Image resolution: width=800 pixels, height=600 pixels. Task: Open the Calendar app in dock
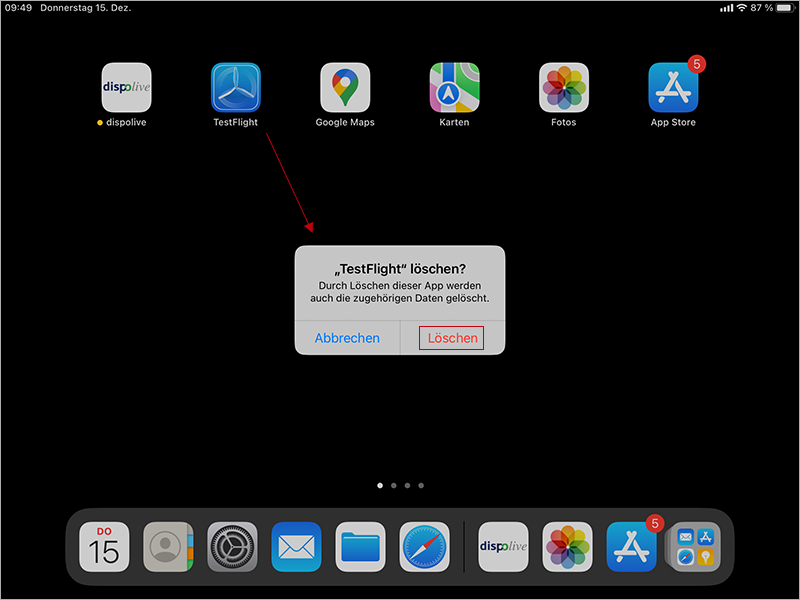tap(104, 546)
